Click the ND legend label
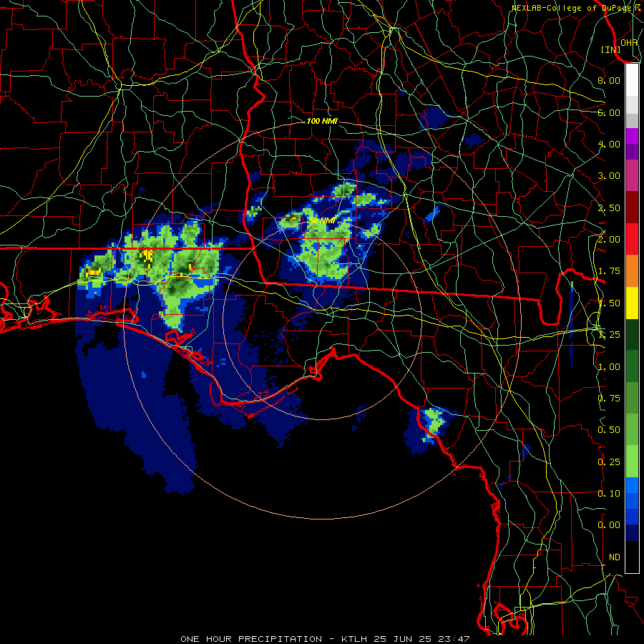 (x=615, y=557)
